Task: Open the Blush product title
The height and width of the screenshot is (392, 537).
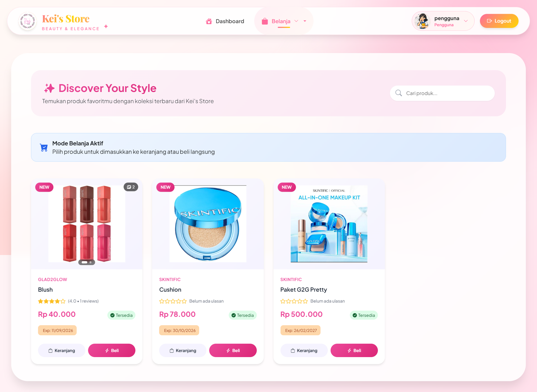Action: (x=45, y=290)
